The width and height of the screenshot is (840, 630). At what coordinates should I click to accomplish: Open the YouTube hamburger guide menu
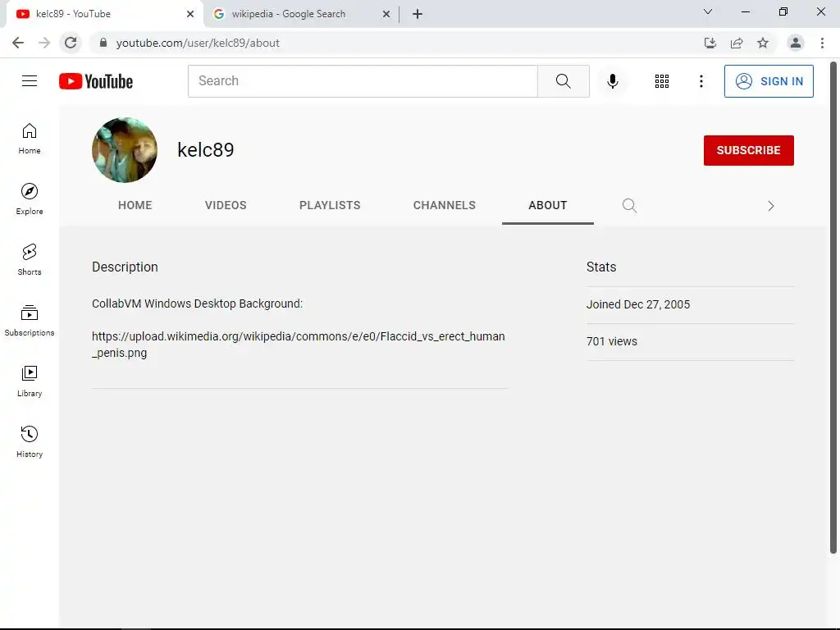point(30,81)
